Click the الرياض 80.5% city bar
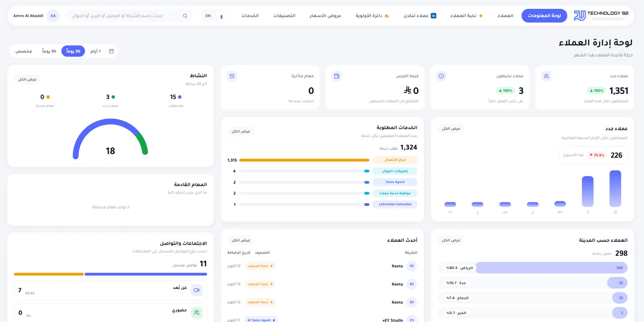The height and width of the screenshot is (322, 644). tap(533, 268)
